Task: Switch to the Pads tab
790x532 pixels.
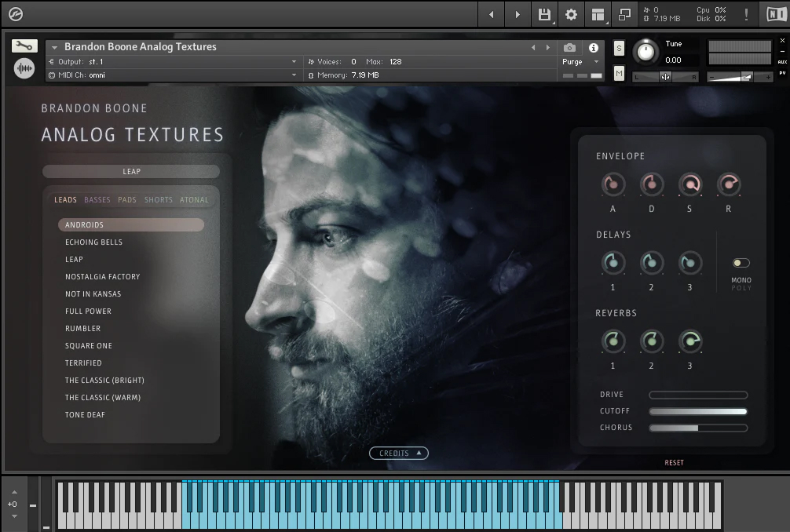Action: coord(127,200)
